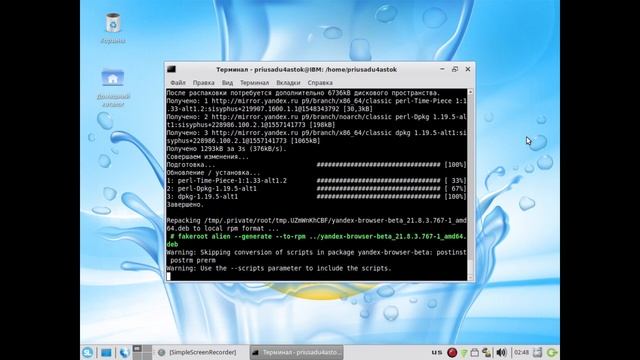Image resolution: width=640 pixels, height=360 pixels.
Task: Click the 'perl-Time-Piece-1:1.33-alt1.2' line
Action: (316, 181)
